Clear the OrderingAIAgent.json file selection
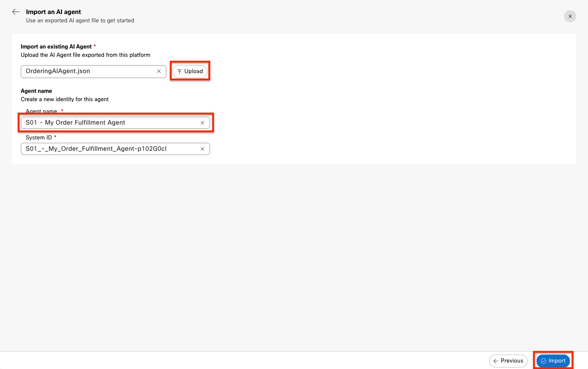 (159, 71)
